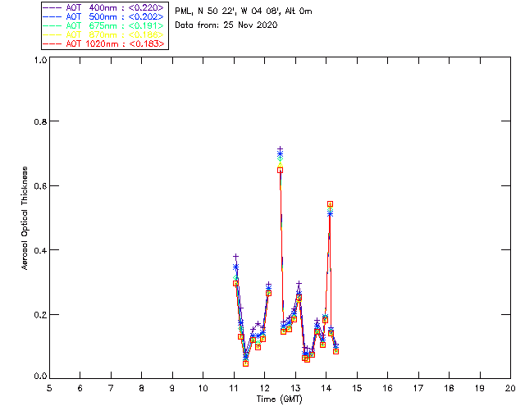Click the x-axis label 12
Image resolution: width=525 pixels, height=420 pixels.
pos(264,389)
